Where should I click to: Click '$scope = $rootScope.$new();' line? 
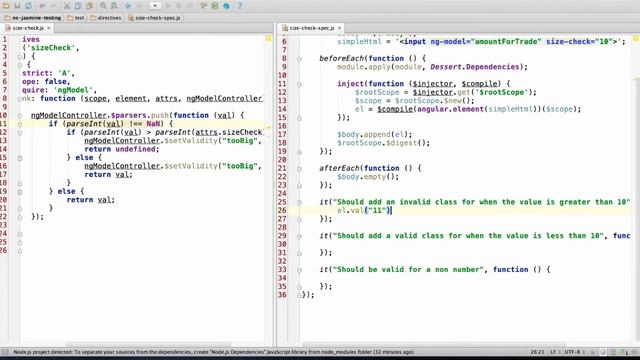[x=415, y=101]
